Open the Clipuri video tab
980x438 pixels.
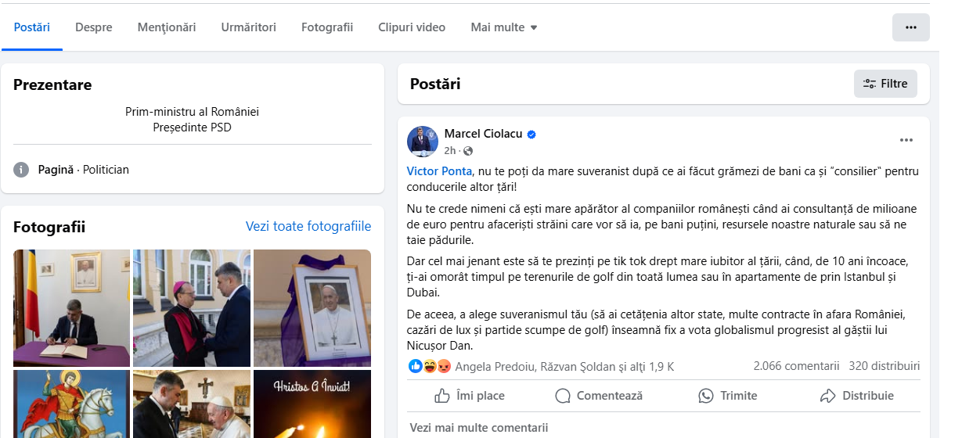click(412, 27)
